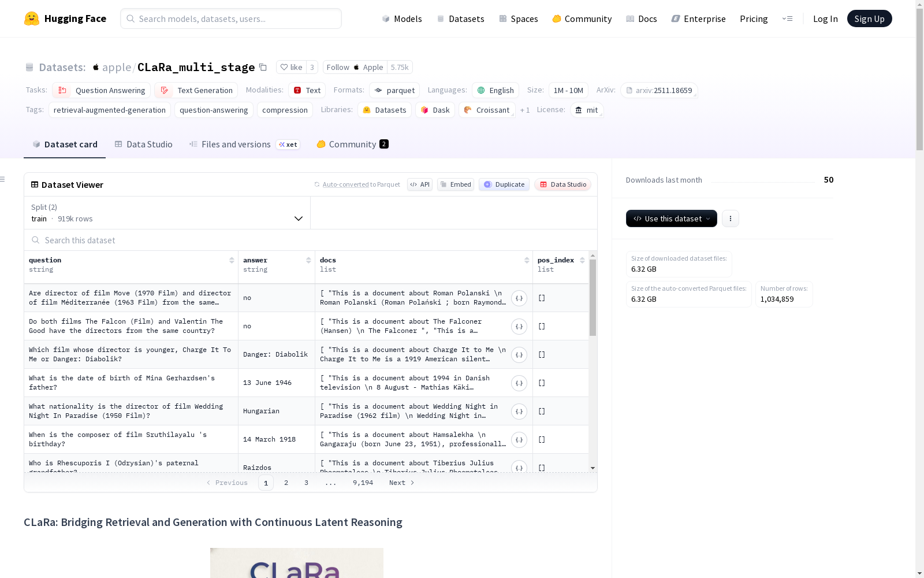Open Enterprise in the top navigation

(x=699, y=18)
